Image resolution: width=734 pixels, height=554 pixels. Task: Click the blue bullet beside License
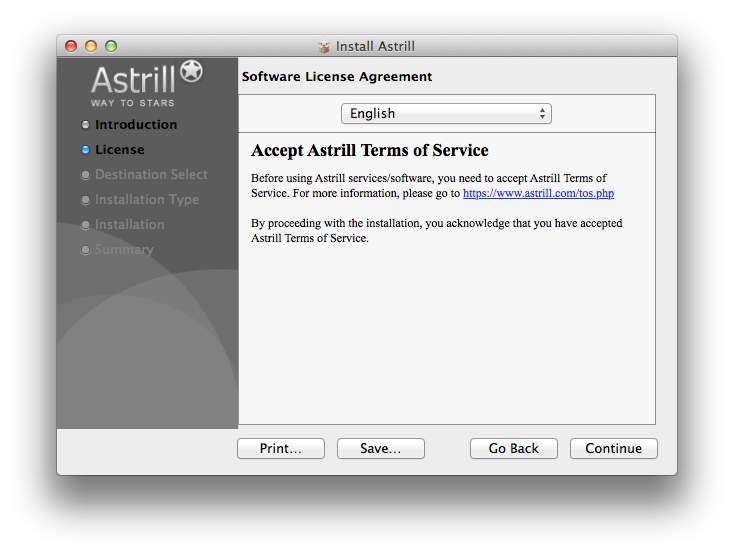pyautogui.click(x=85, y=150)
